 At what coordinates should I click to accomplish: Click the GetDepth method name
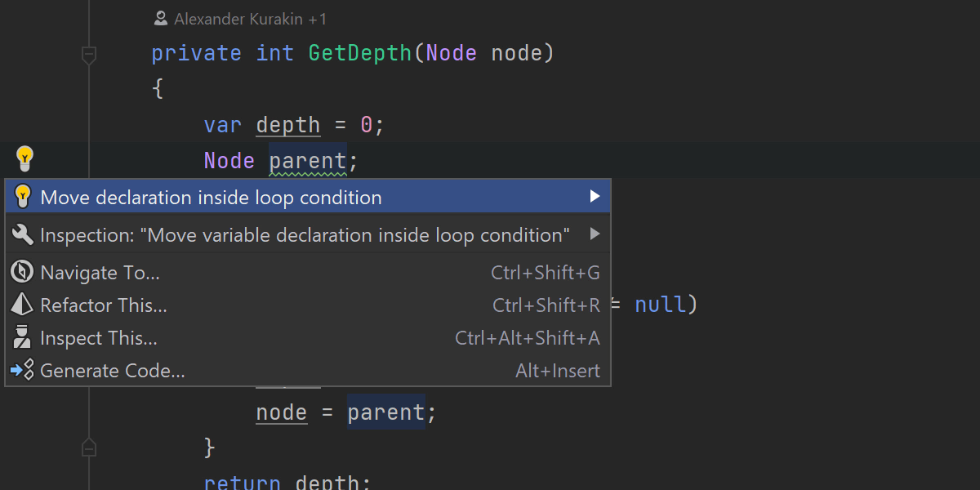click(359, 54)
